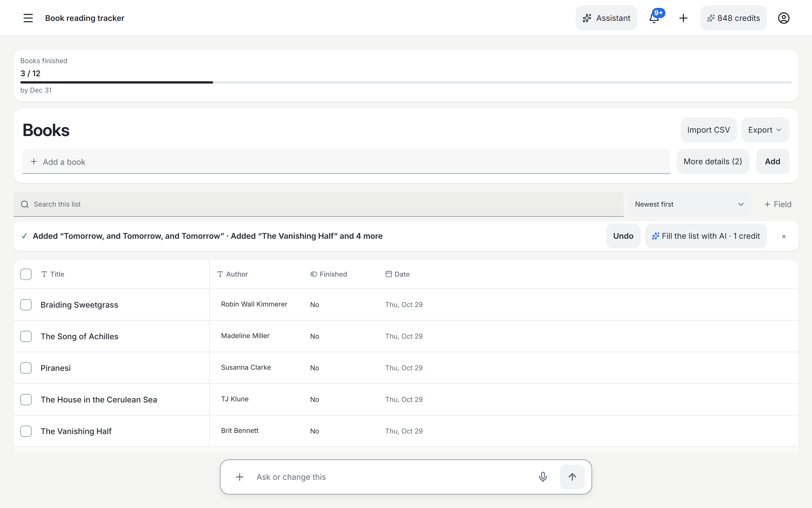Click the Author column header
This screenshot has height=508, width=812.
coord(233,274)
